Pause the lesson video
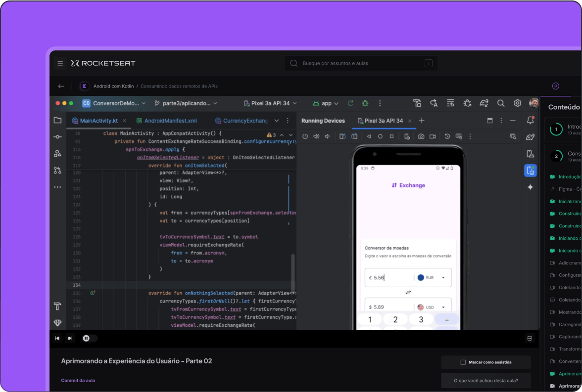The height and width of the screenshot is (392, 582). pyautogui.click(x=87, y=338)
